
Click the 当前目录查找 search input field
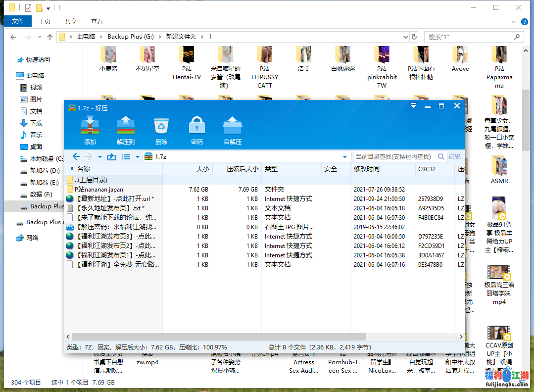pos(393,157)
